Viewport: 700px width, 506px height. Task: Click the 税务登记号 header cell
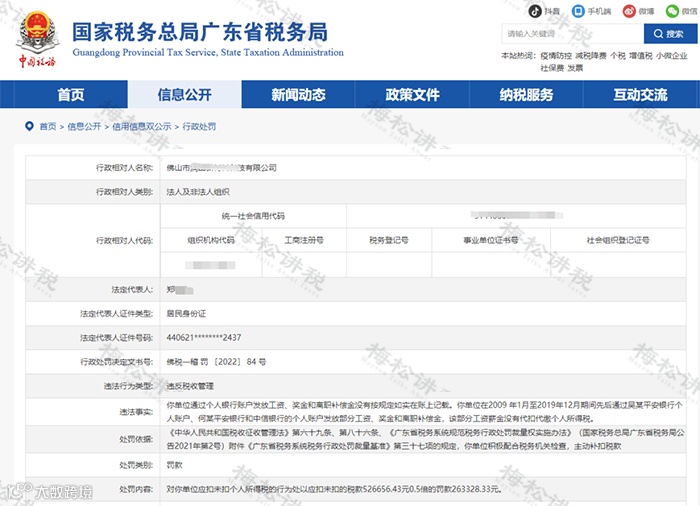point(389,240)
